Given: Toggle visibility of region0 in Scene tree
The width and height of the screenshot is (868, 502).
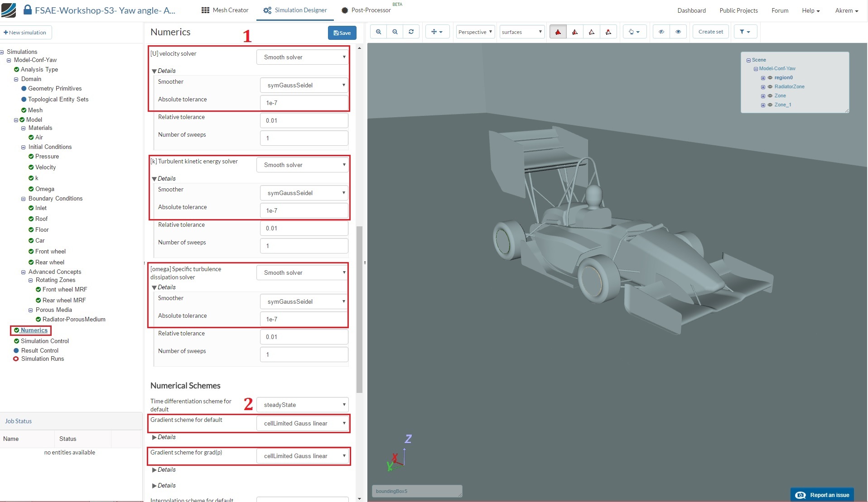Looking at the screenshot, I should [x=770, y=78].
